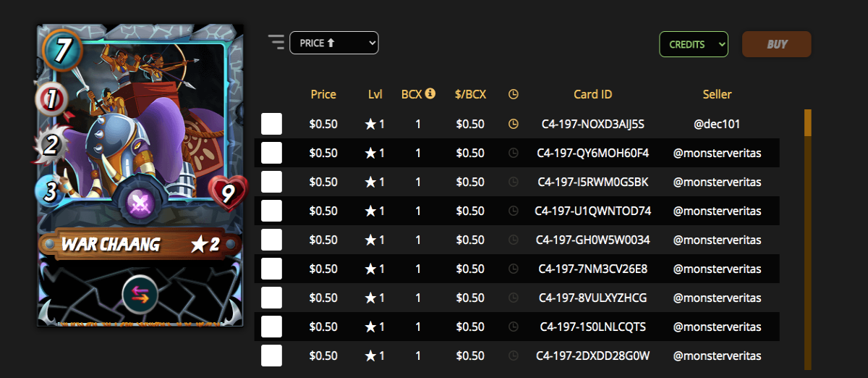Click the purple crossed-swords ability icon on card

pyautogui.click(x=141, y=203)
